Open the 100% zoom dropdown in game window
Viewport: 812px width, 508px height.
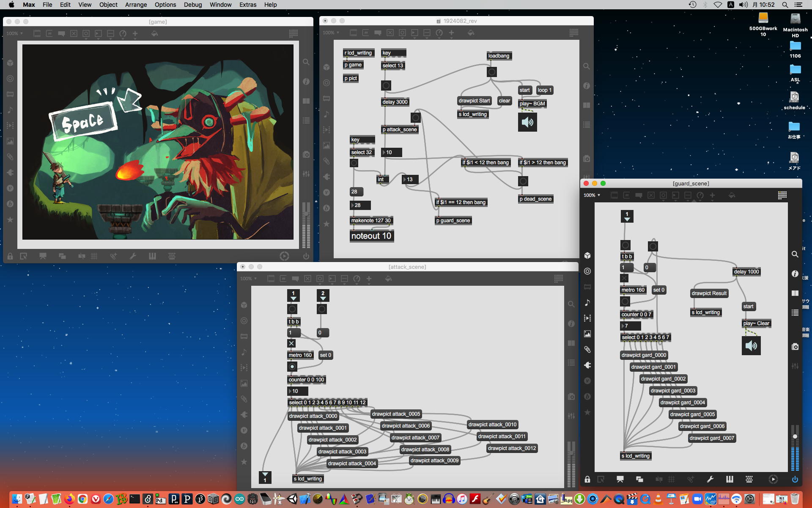click(15, 33)
